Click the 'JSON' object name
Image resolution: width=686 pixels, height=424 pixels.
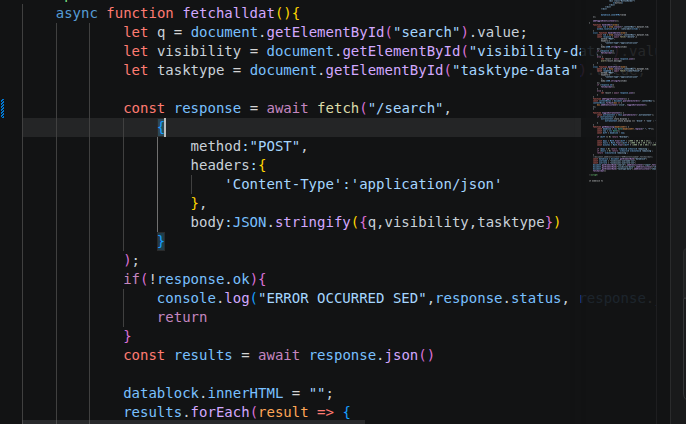pos(249,222)
